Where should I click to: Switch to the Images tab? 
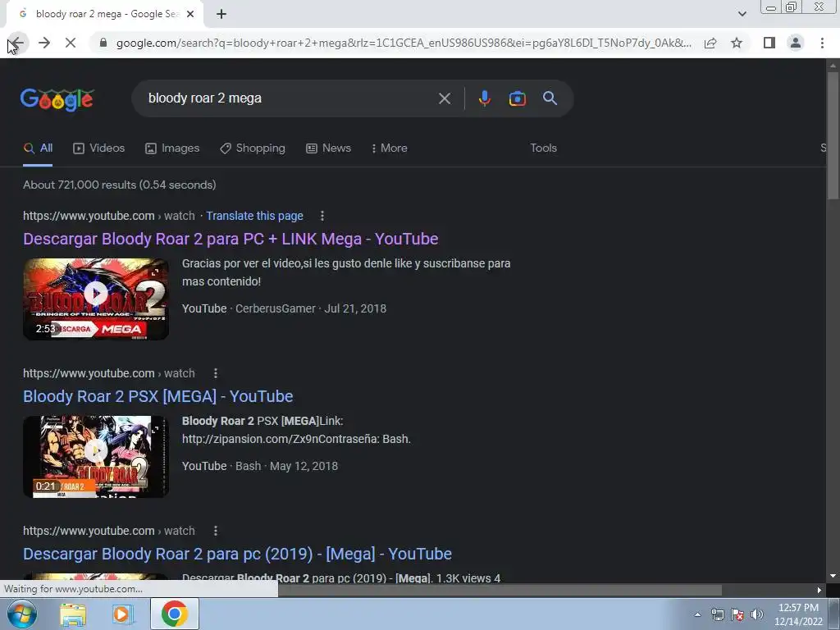click(x=172, y=148)
